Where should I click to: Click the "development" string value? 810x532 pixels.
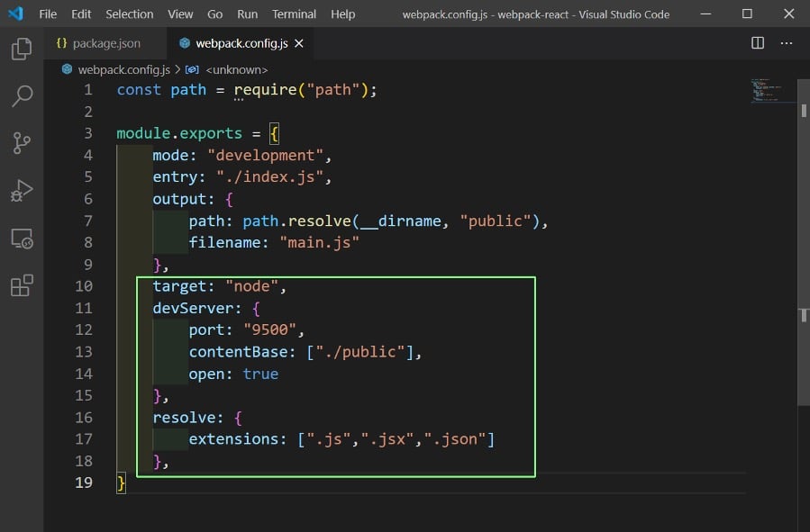[x=265, y=156]
